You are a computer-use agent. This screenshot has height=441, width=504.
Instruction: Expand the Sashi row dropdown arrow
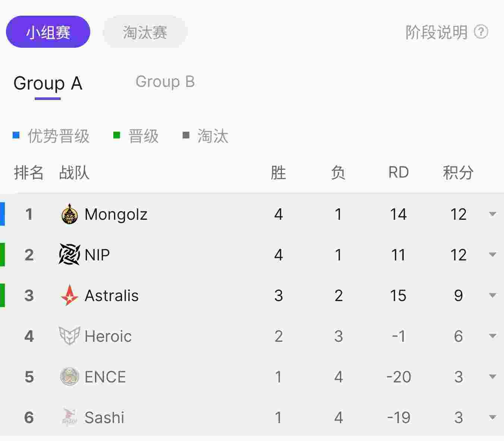coord(492,417)
